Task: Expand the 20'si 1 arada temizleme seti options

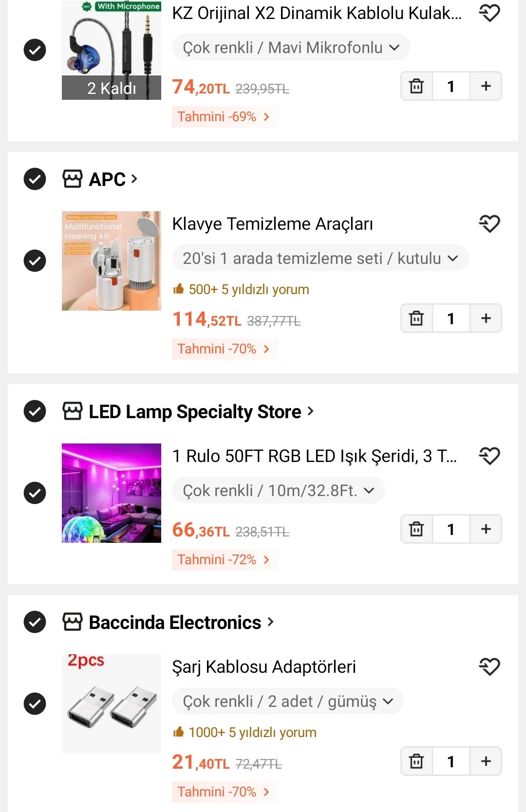Action: pos(320,258)
